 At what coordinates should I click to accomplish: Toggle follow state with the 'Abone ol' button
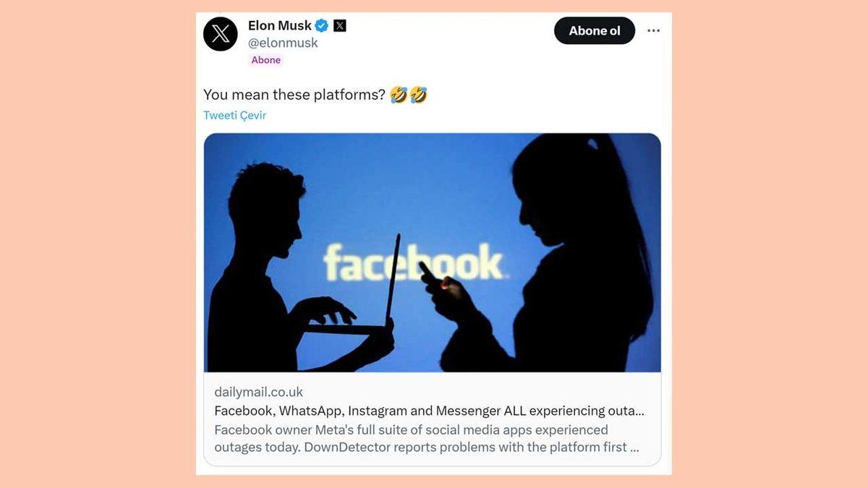(594, 30)
